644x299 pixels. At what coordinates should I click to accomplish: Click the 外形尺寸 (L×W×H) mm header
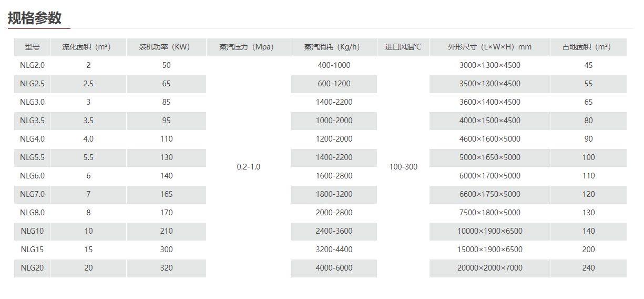(489, 47)
